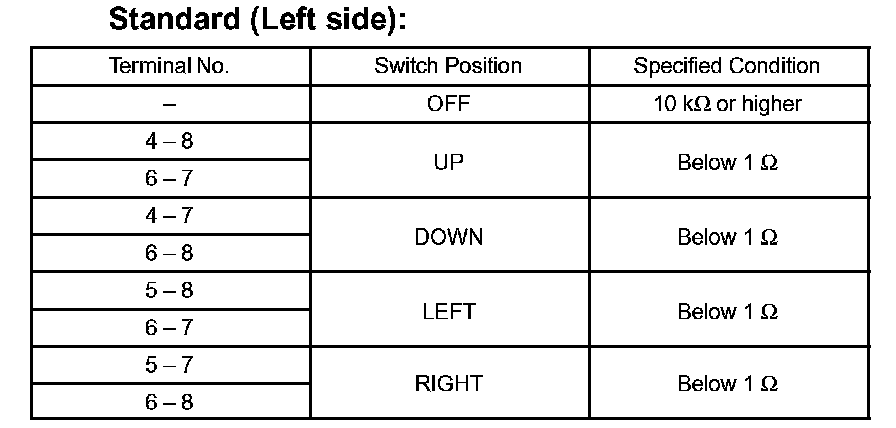Click the terminal "4 – 8" cell
Screen dimensions: 896x428
point(169,142)
